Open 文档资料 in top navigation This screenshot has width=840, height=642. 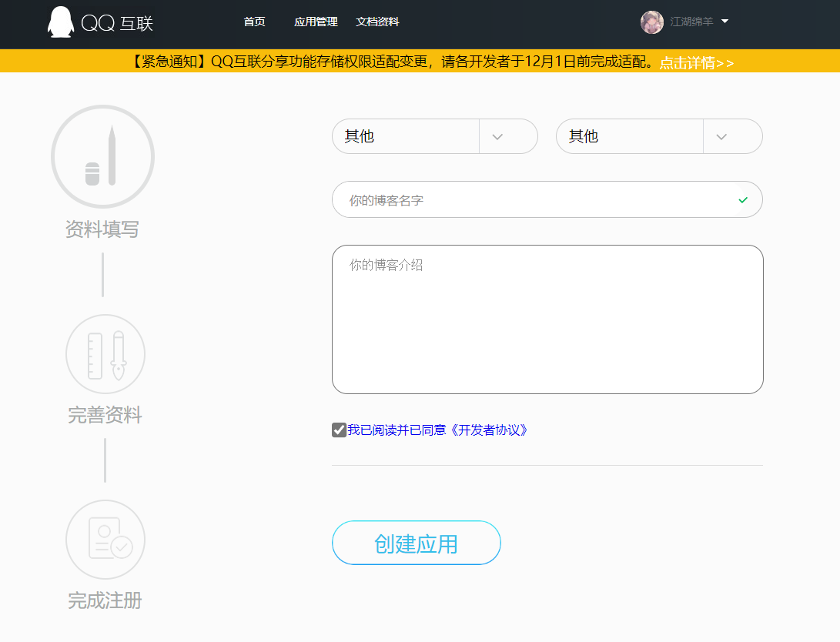(x=377, y=22)
